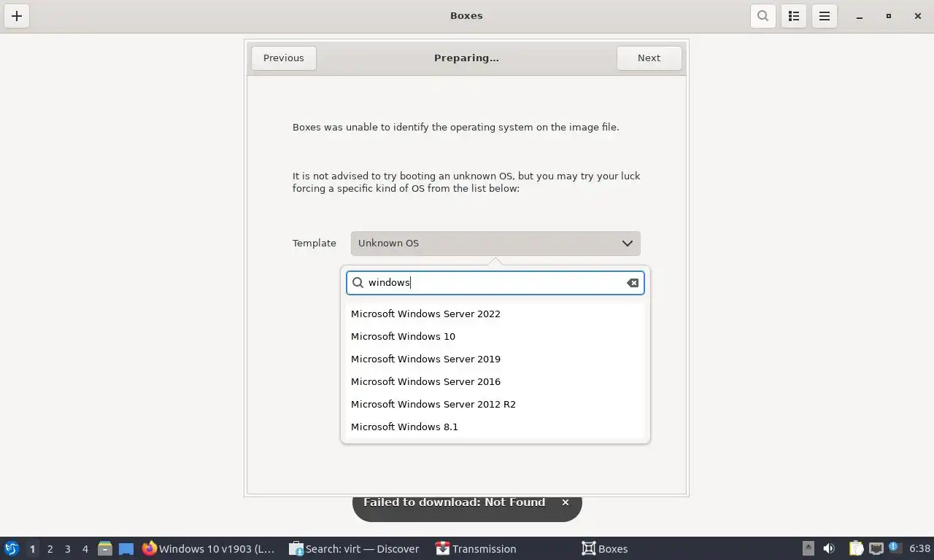Clear the windows search text with the backspace icon
The height and width of the screenshot is (560, 934).
coord(633,283)
